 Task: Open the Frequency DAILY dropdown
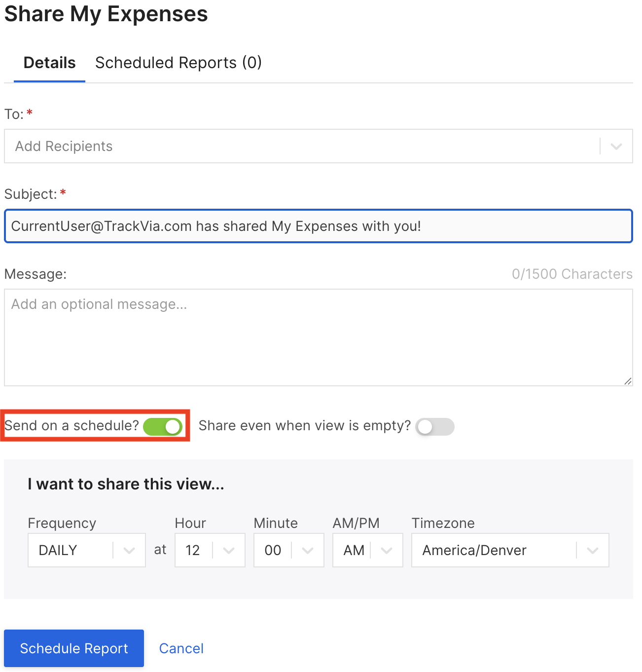pyautogui.click(x=87, y=550)
